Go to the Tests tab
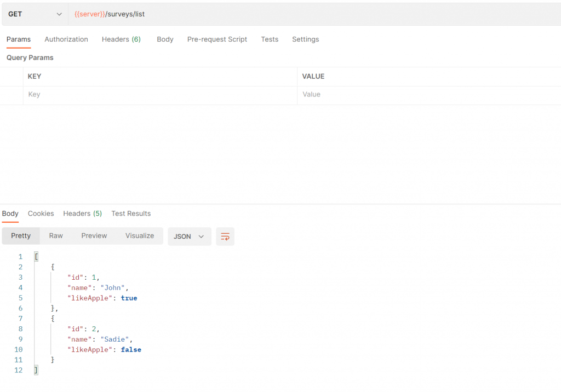Image resolution: width=561 pixels, height=392 pixels. pyautogui.click(x=270, y=39)
